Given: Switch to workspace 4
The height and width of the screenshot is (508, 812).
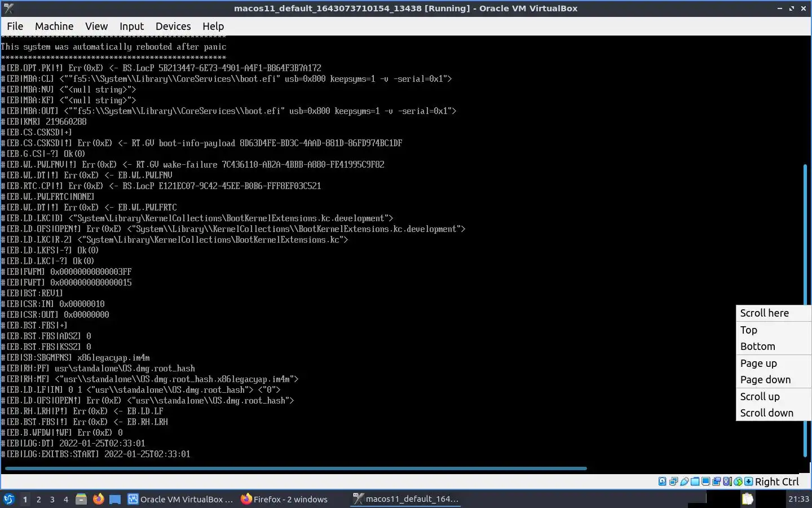Looking at the screenshot, I should tap(65, 499).
